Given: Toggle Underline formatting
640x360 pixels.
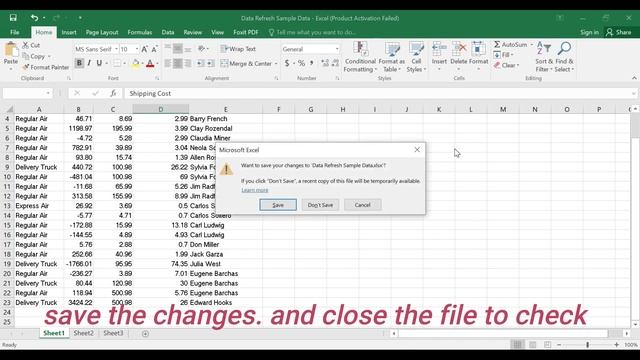Looking at the screenshot, I should pos(99,63).
